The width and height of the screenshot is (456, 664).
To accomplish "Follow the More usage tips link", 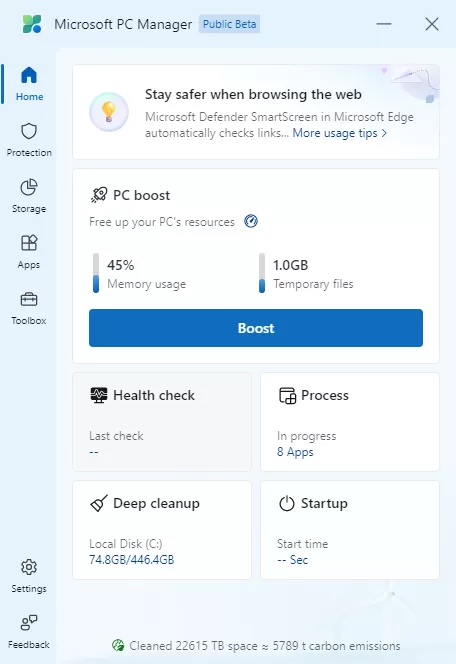I will (x=334, y=133).
